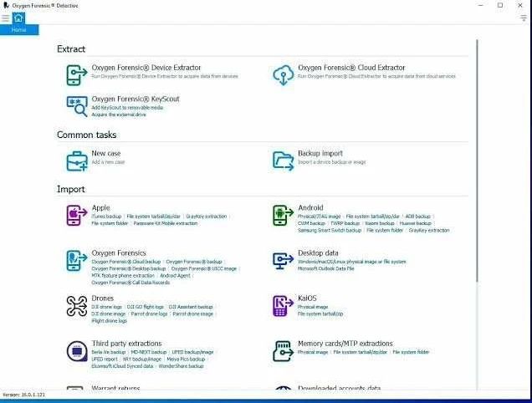This screenshot has height=403, width=532.
Task: Select the Drones quadcopter icon
Action: [77, 306]
